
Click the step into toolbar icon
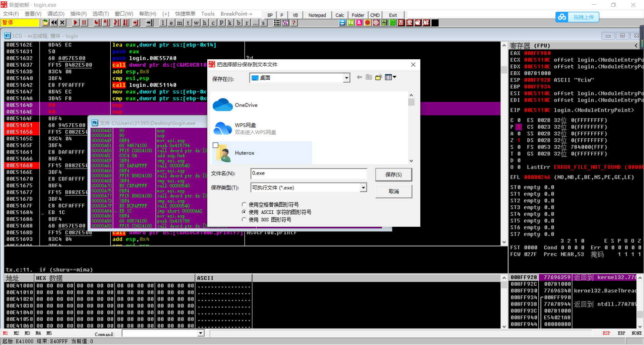(x=97, y=23)
